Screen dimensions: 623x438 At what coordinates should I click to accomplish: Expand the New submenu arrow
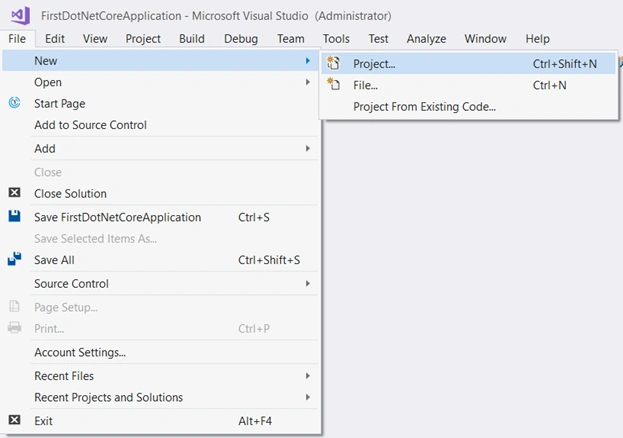coord(308,60)
